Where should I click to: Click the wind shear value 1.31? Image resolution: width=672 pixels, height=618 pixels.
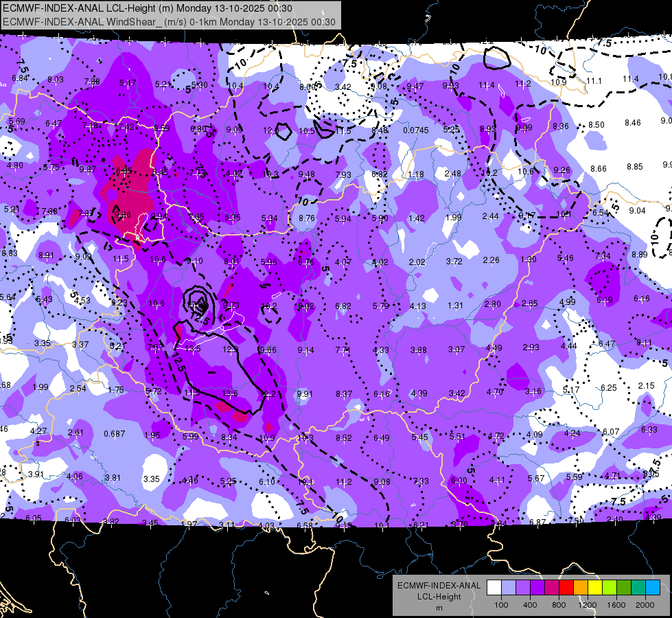click(455, 306)
